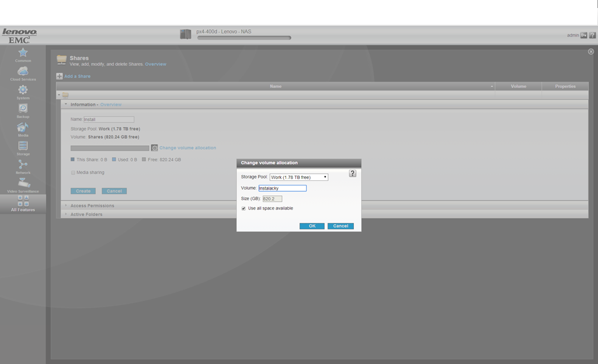598x364 pixels.
Task: Open Common section in sidebar
Action: (x=23, y=54)
